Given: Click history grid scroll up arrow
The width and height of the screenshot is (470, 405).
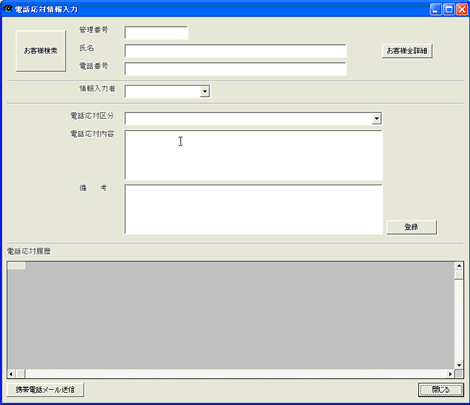Looking at the screenshot, I should coord(459,266).
